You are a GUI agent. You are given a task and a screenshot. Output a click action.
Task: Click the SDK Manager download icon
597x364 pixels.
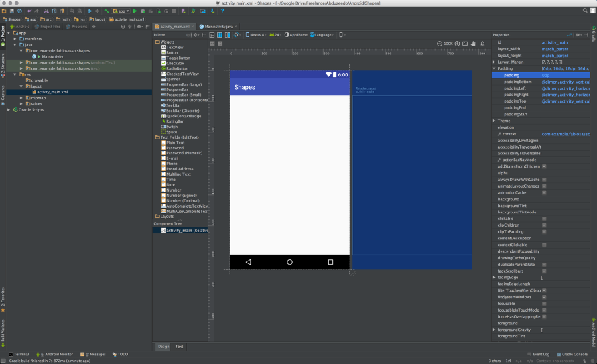coord(212,11)
